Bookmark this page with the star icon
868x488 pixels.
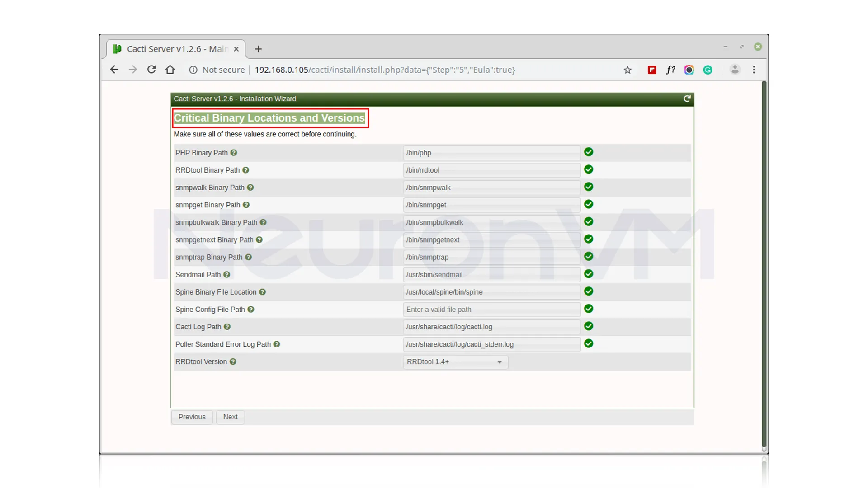[x=627, y=70]
